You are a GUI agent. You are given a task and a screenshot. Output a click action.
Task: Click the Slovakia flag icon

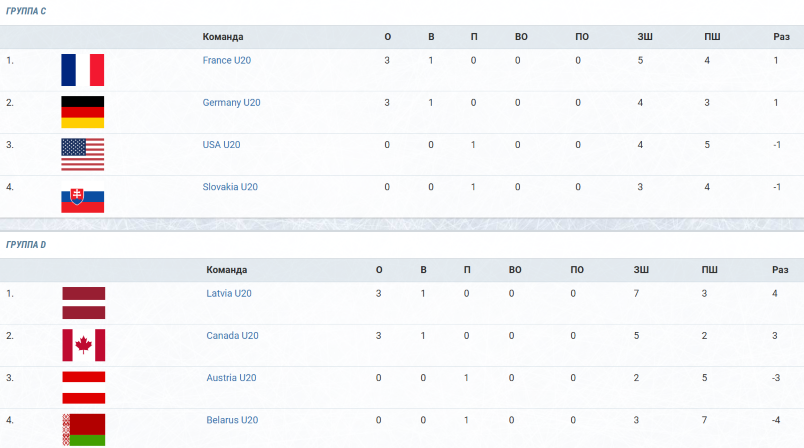point(83,197)
